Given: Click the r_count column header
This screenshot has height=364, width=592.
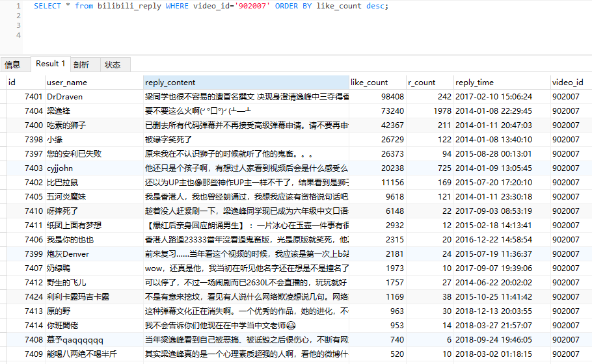Looking at the screenshot, I should 430,83.
